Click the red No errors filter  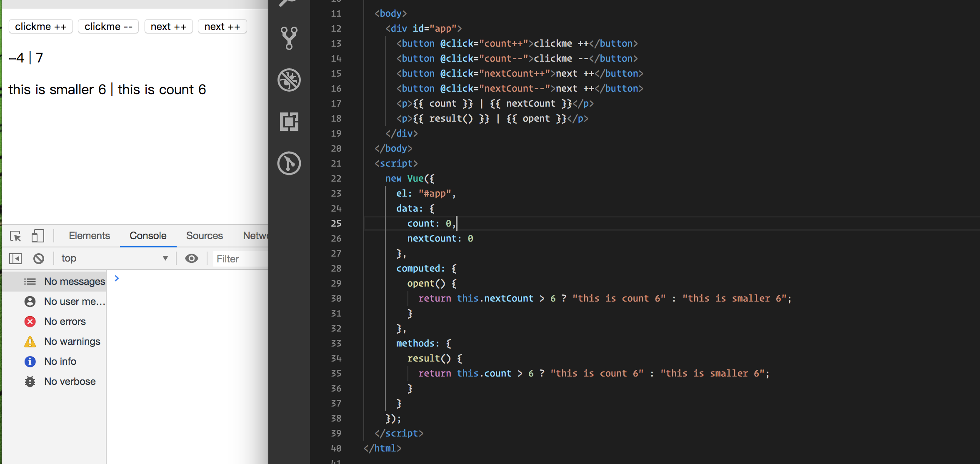[65, 322]
